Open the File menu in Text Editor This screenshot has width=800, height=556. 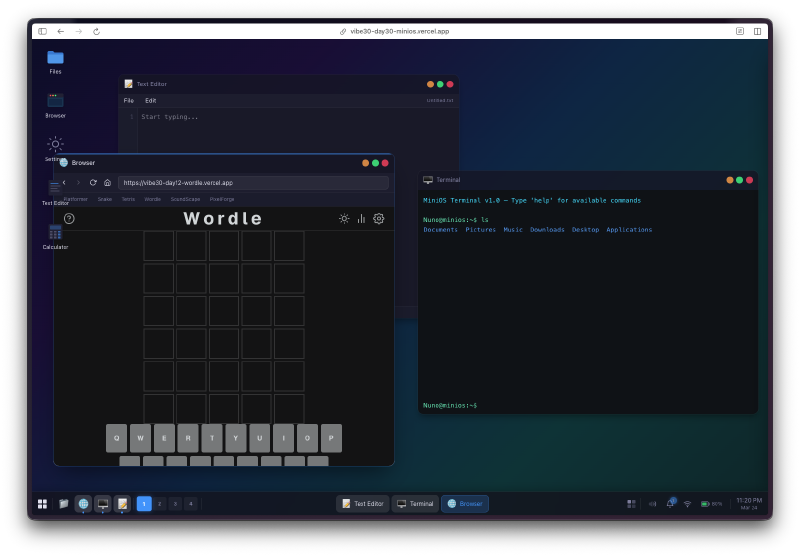coord(129,100)
